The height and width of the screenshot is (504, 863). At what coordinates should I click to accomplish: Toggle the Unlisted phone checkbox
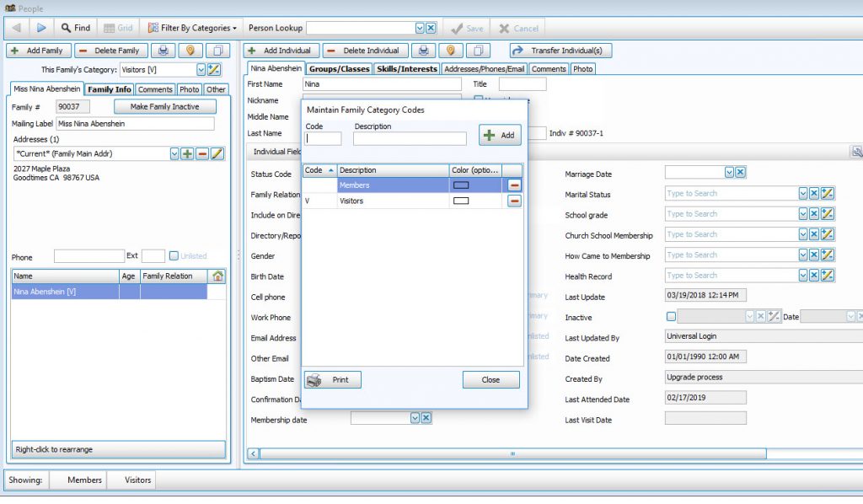(x=174, y=256)
